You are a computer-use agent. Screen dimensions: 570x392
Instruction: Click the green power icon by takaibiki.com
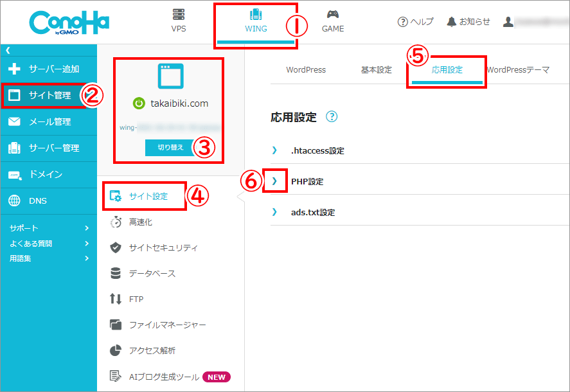139,103
